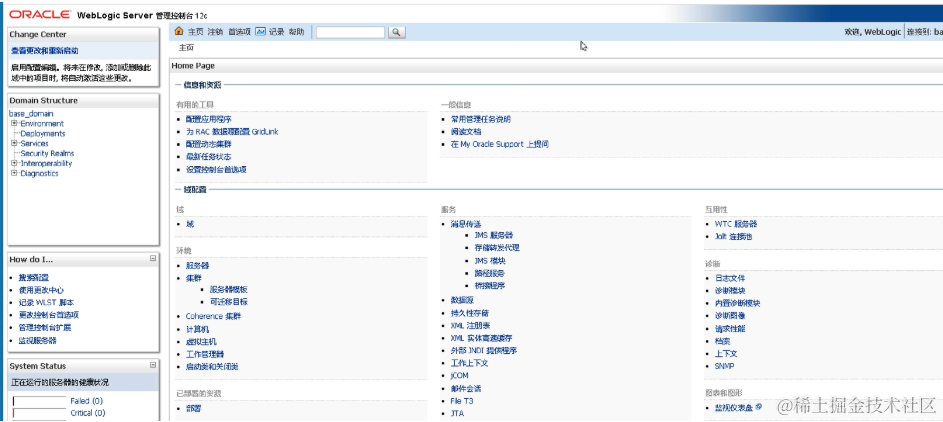Open the 数据源 data sources link
Screen dimensions: 943x422
pos(462,300)
